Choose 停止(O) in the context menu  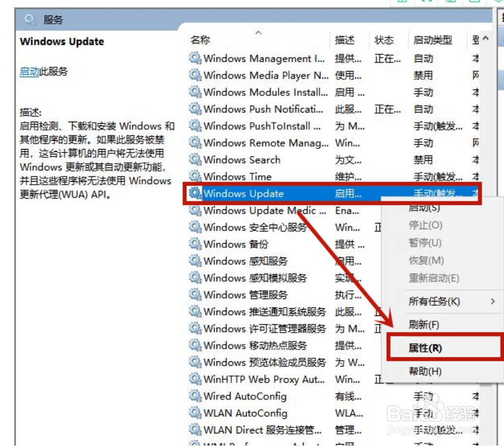coord(425,225)
